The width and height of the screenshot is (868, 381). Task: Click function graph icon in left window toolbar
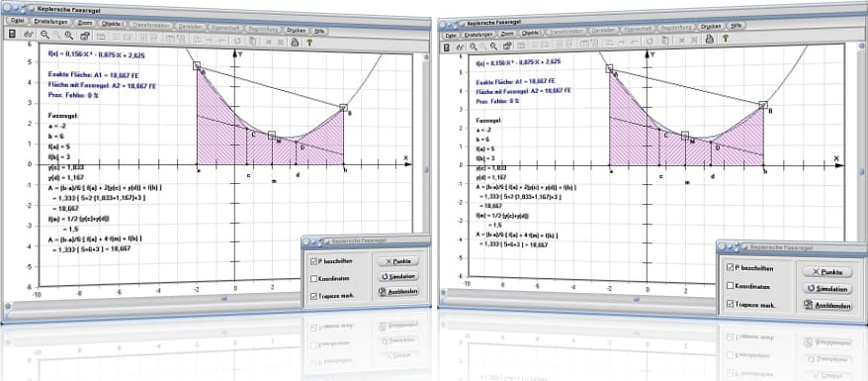pyautogui.click(x=28, y=35)
